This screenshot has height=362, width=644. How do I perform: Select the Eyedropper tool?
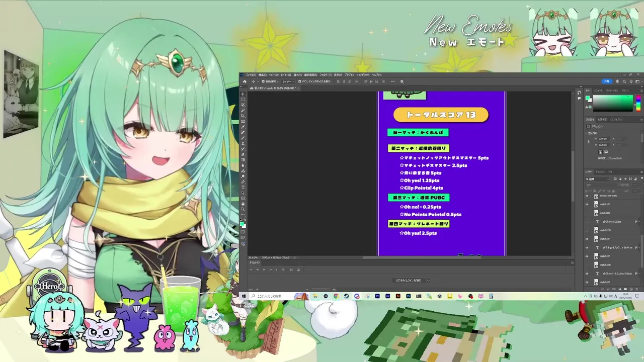(x=243, y=126)
